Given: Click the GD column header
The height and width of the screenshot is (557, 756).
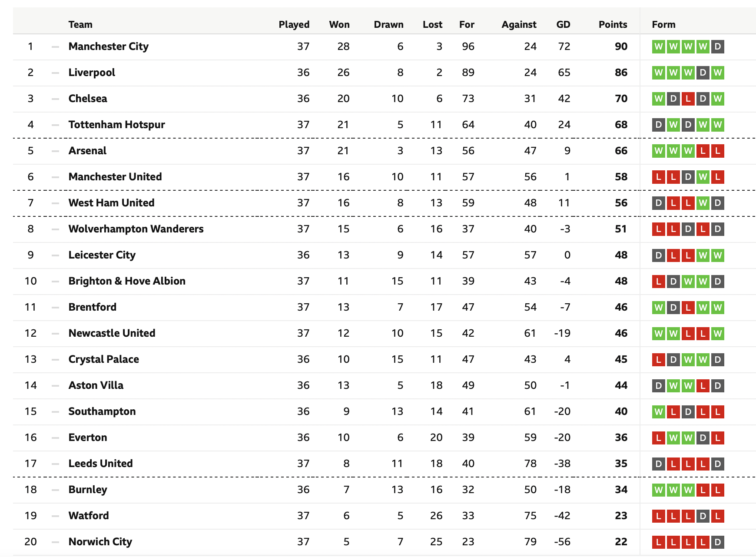Looking at the screenshot, I should click(x=563, y=24).
